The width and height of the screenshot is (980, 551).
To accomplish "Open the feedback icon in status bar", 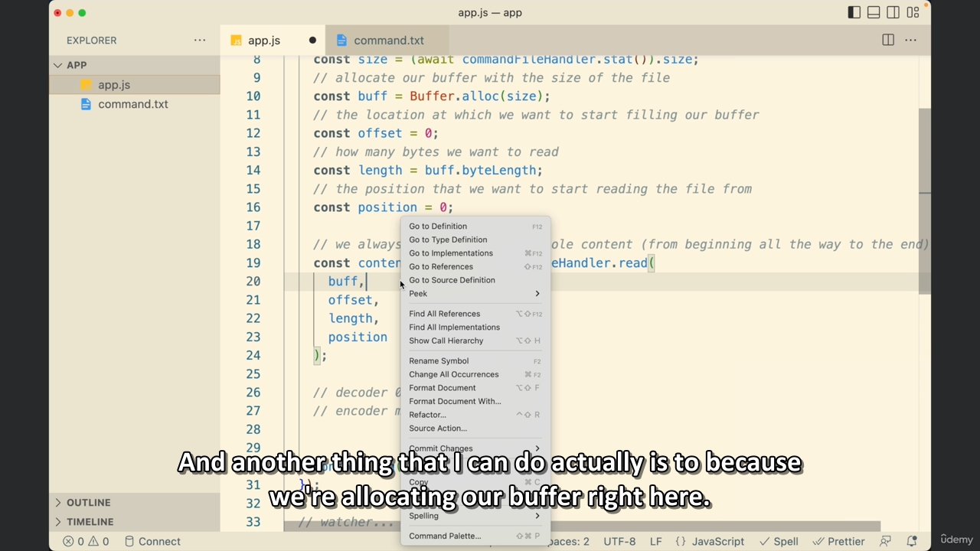I will tap(886, 541).
